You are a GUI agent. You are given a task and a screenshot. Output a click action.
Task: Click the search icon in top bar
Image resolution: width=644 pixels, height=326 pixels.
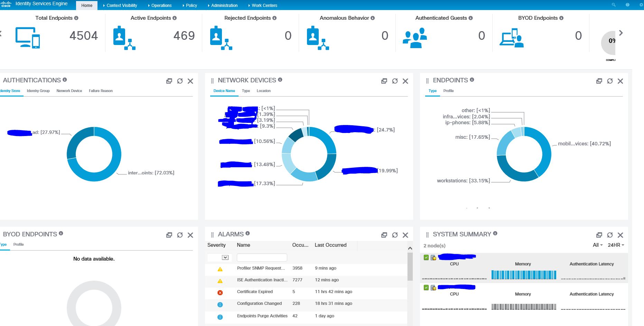coord(614,5)
